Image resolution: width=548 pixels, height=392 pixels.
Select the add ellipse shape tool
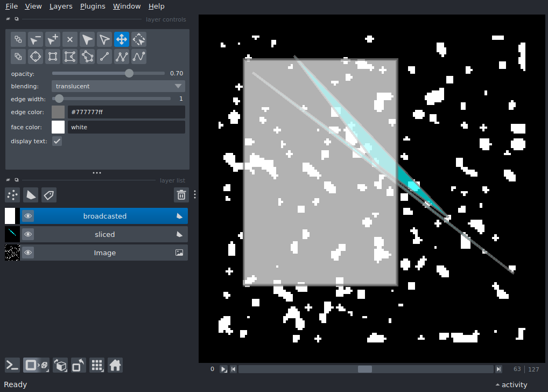(x=36, y=57)
